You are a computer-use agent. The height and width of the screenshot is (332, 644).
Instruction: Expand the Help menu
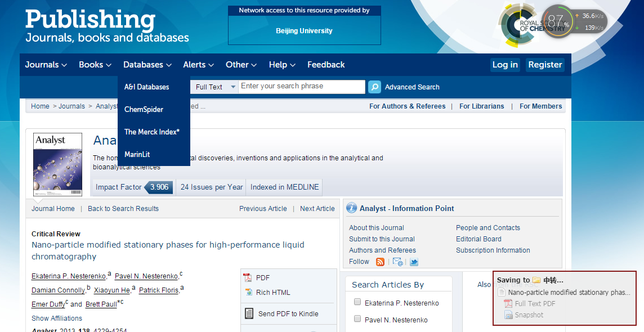tap(282, 64)
